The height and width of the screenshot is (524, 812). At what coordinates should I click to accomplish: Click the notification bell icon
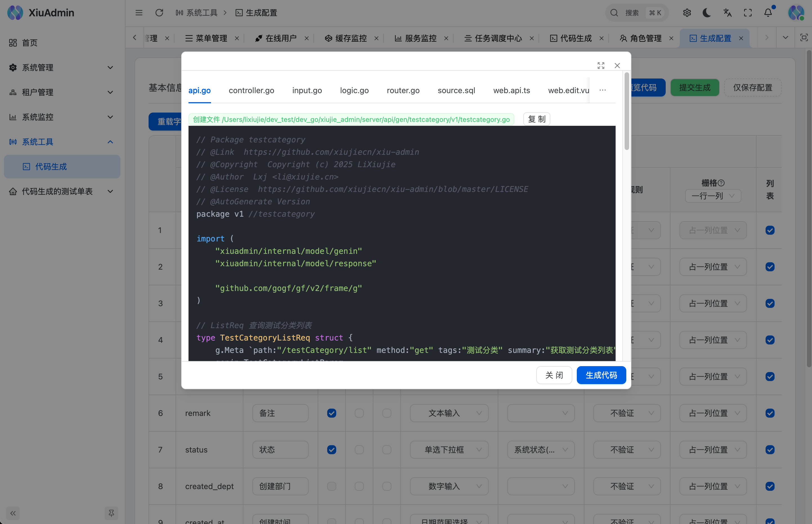tap(768, 13)
